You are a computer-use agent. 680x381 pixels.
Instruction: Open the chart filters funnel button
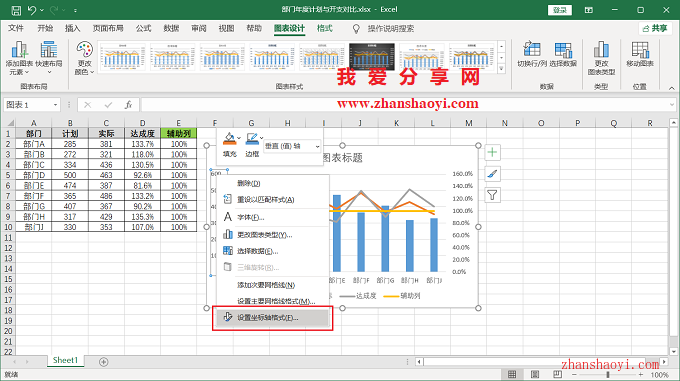pos(492,195)
